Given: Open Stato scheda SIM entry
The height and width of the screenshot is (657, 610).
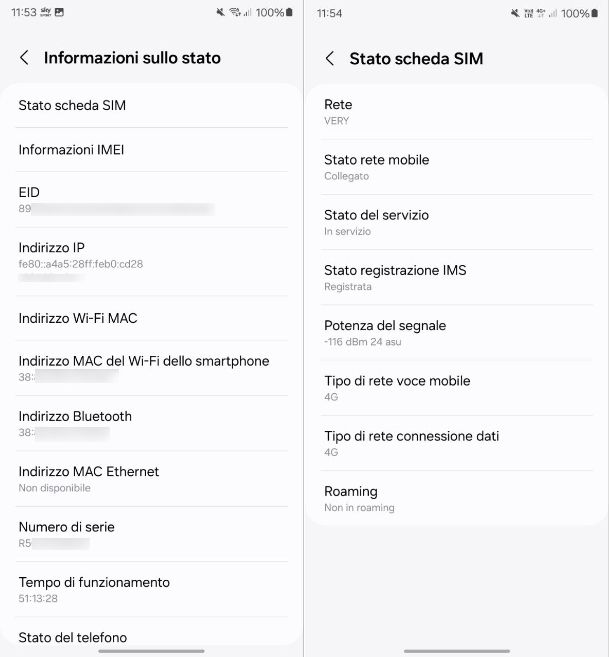Looking at the screenshot, I should coord(152,105).
